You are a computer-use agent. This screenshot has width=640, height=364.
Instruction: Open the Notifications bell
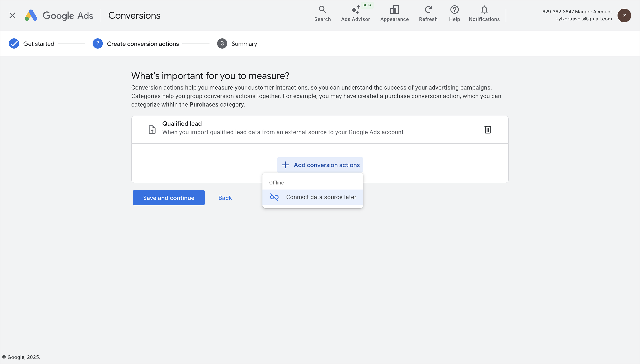click(484, 10)
